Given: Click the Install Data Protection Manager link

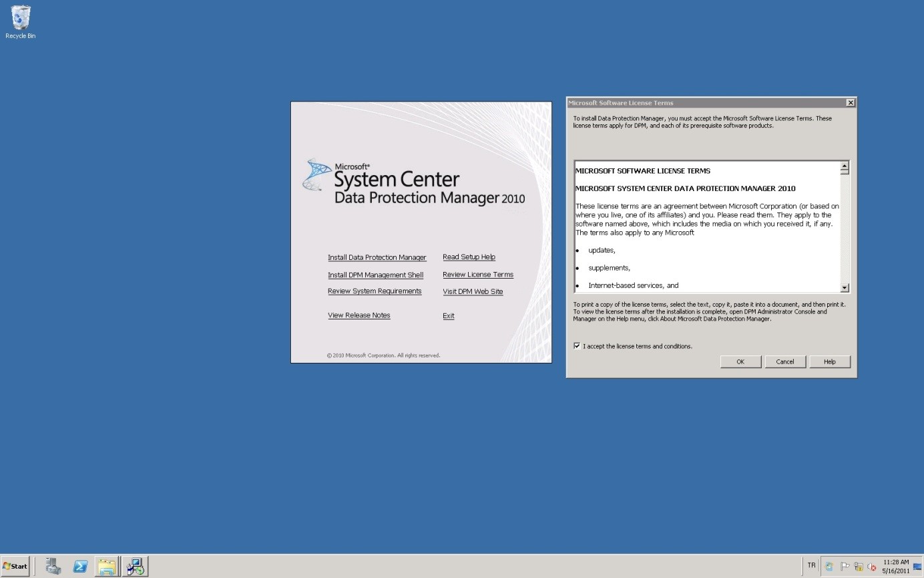Looking at the screenshot, I should tap(377, 257).
